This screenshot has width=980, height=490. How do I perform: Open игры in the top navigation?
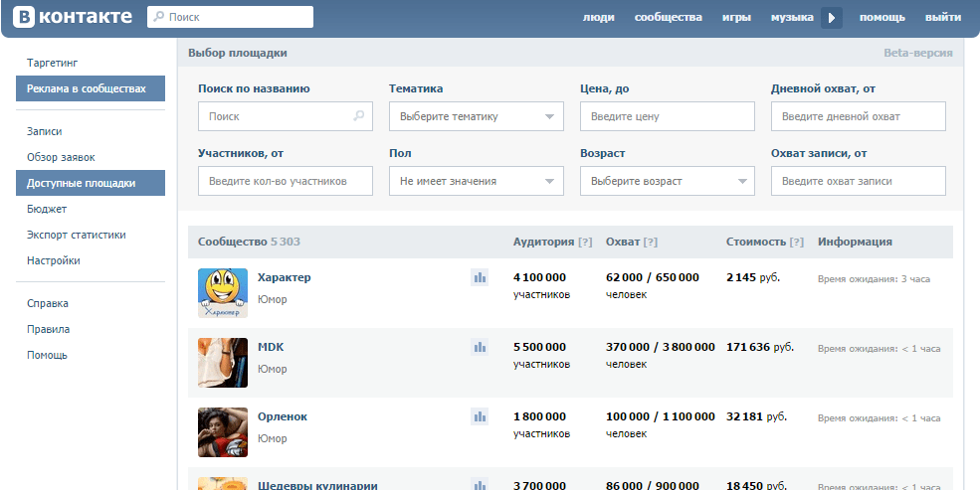[736, 18]
